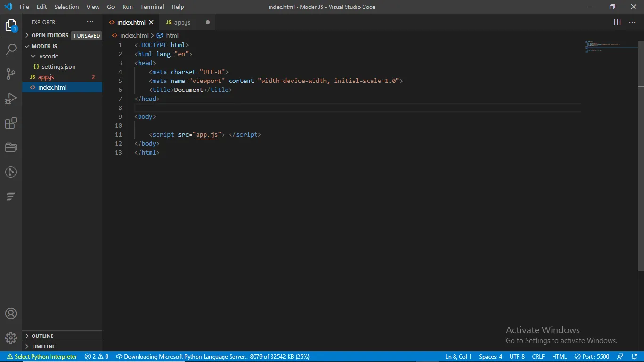Expand the Open Editors section
The image size is (644, 362).
[x=50, y=35]
